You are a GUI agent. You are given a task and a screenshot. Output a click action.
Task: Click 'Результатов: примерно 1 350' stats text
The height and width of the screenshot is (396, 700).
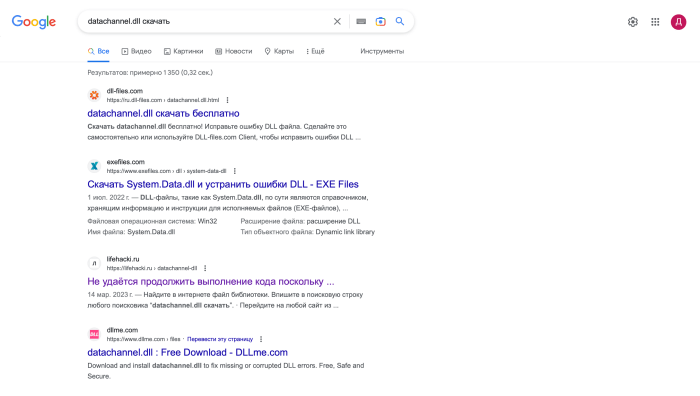coord(150,72)
